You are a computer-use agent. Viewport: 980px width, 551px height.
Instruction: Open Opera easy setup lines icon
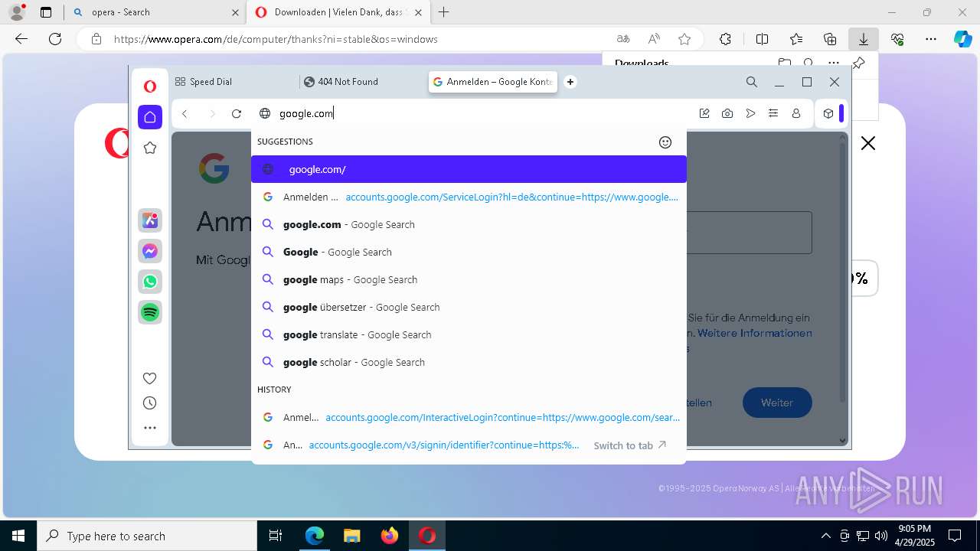click(x=773, y=113)
